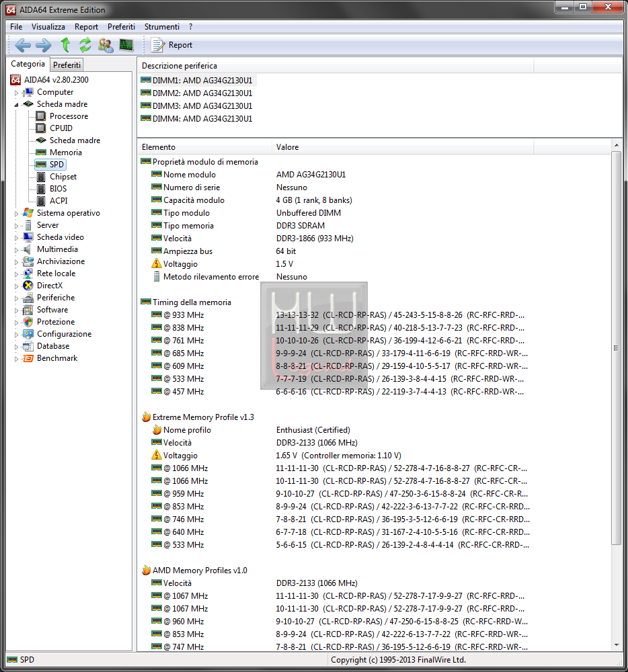
Task: Click the DirectX icon in tree
Action: (x=28, y=286)
